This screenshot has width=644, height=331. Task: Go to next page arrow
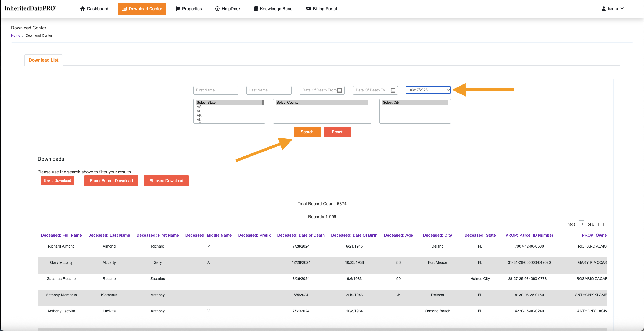coord(599,224)
